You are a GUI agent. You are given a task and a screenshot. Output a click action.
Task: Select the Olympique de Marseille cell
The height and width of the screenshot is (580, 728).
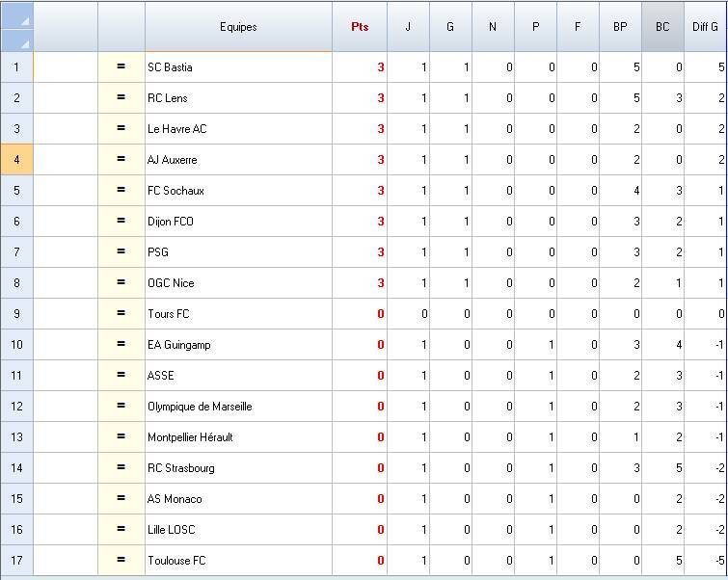(238, 407)
